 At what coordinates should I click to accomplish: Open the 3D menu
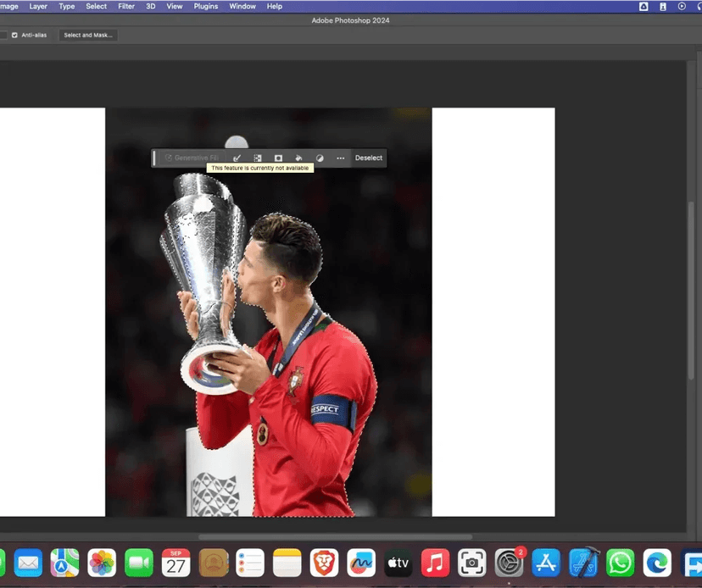click(x=150, y=6)
